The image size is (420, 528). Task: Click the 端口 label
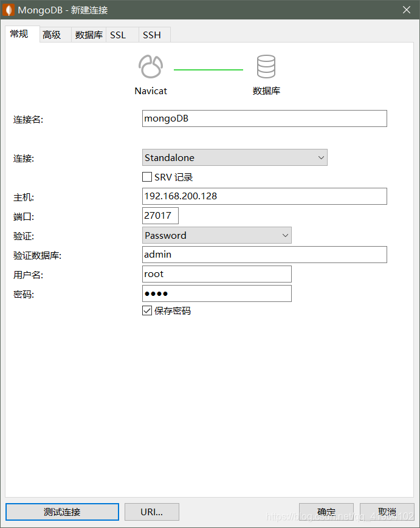coord(24,217)
